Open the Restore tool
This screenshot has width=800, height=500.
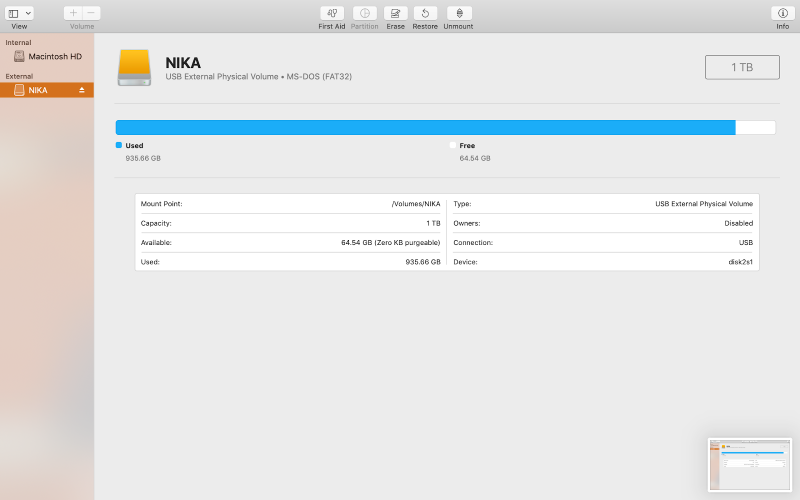coord(425,13)
